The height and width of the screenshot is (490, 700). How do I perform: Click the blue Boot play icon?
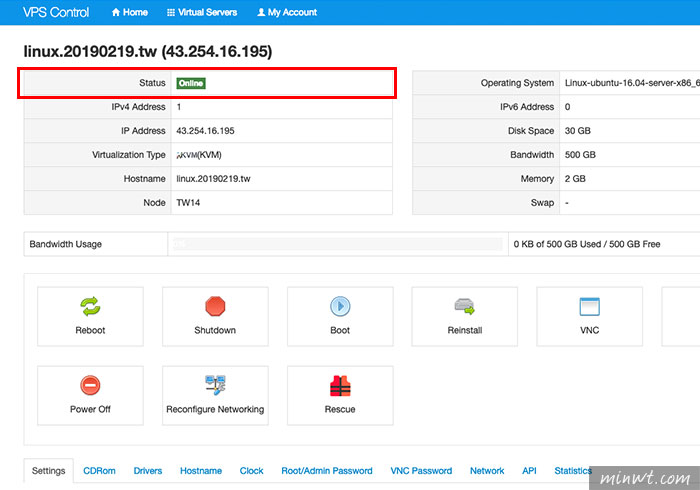[x=340, y=306]
